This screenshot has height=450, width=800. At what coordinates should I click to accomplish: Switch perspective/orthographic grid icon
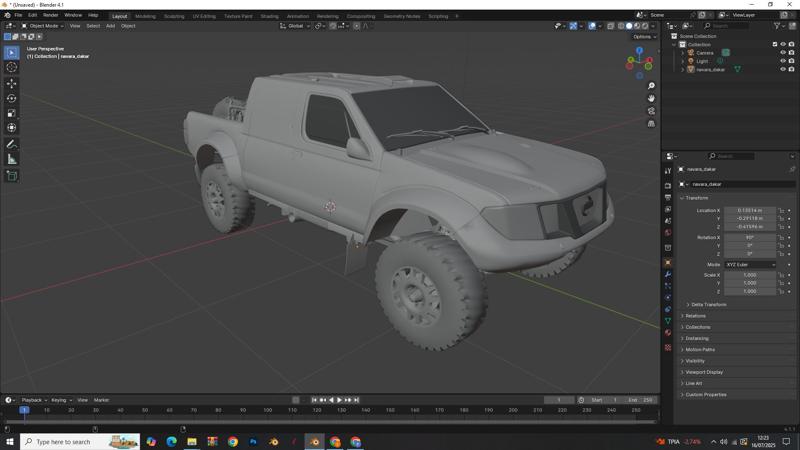coord(651,123)
